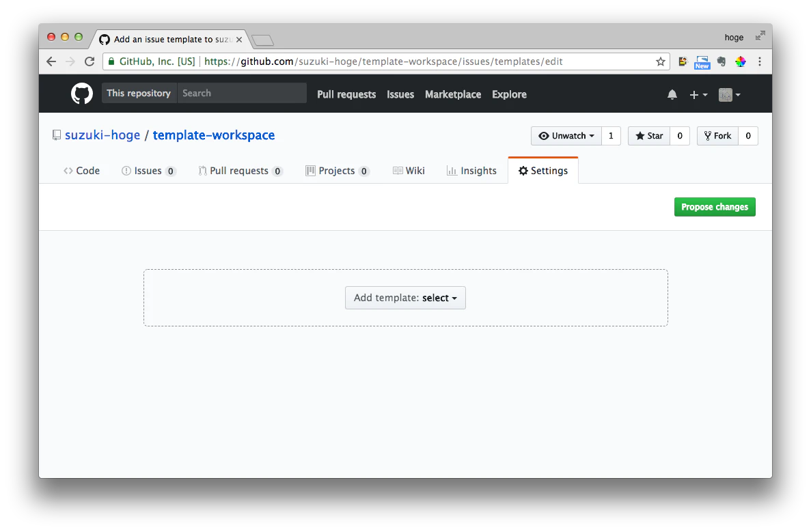Open the notifications bell
Image resolution: width=811 pixels, height=532 pixels.
672,95
